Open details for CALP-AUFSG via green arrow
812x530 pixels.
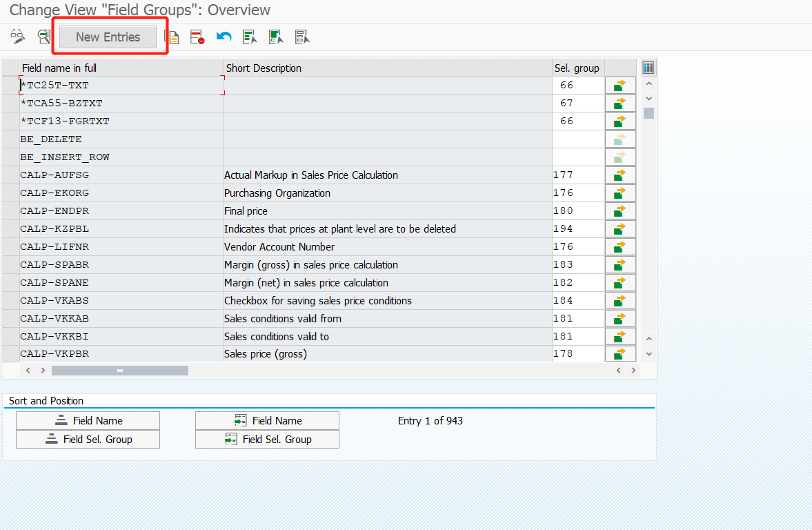pyautogui.click(x=620, y=175)
